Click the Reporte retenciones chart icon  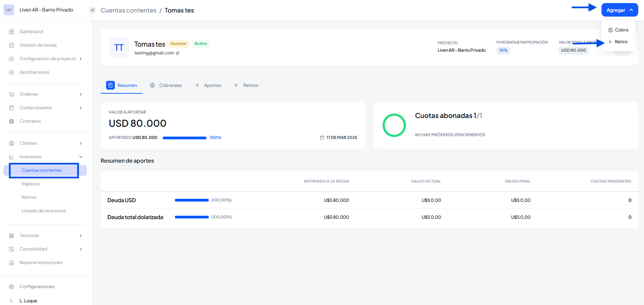click(11, 263)
